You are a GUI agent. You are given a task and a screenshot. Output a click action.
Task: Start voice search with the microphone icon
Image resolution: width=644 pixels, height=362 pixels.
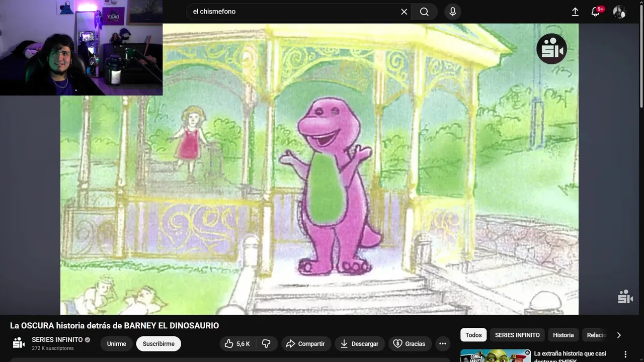pyautogui.click(x=453, y=12)
